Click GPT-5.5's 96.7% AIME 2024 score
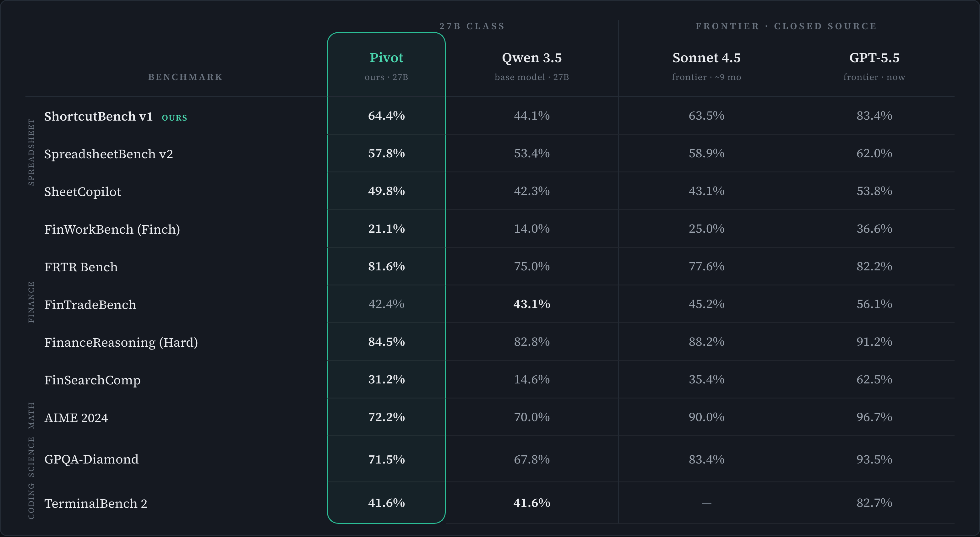 (874, 417)
